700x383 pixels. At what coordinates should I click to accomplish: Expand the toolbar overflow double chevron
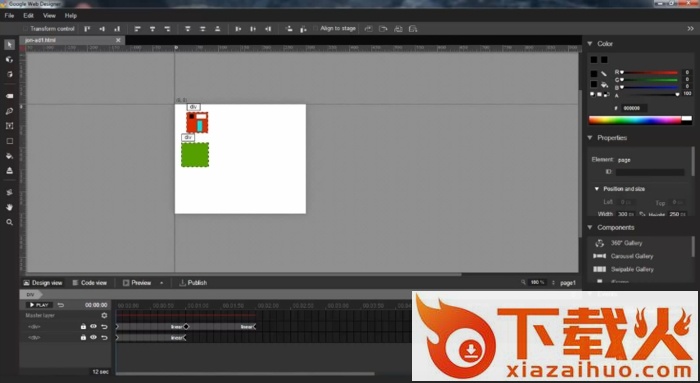tap(690, 29)
